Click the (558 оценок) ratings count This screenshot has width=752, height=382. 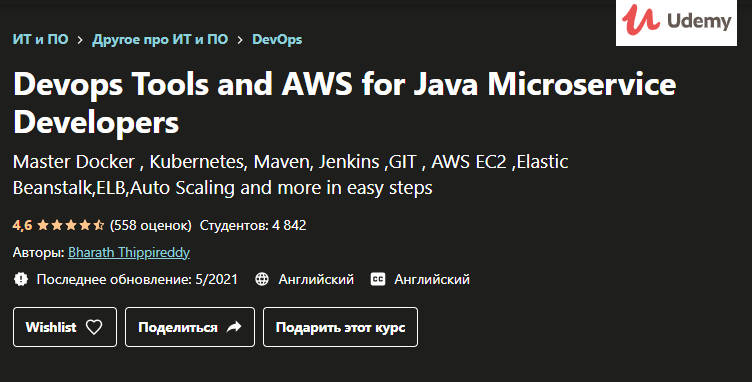tap(151, 225)
